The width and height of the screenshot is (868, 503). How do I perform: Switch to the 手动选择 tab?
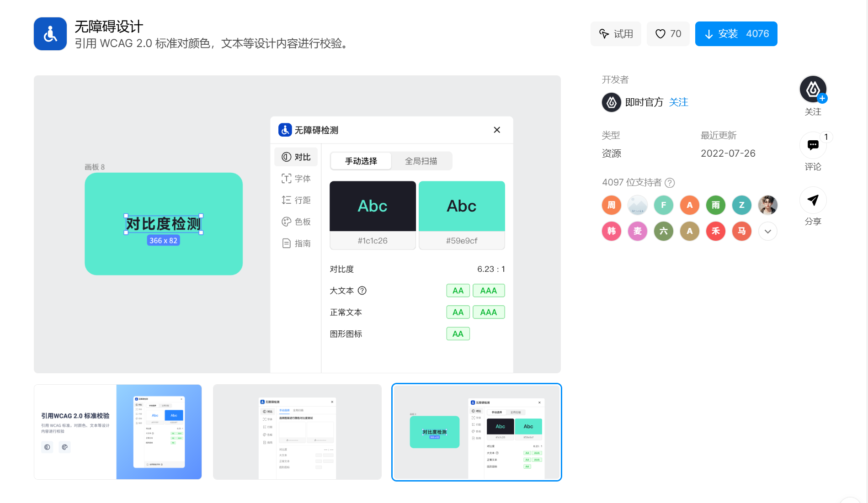pyautogui.click(x=361, y=161)
